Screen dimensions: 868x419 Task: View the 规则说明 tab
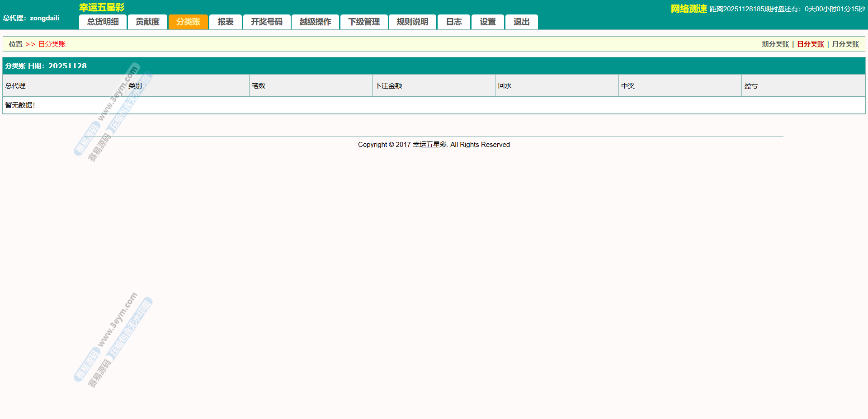click(x=412, y=22)
